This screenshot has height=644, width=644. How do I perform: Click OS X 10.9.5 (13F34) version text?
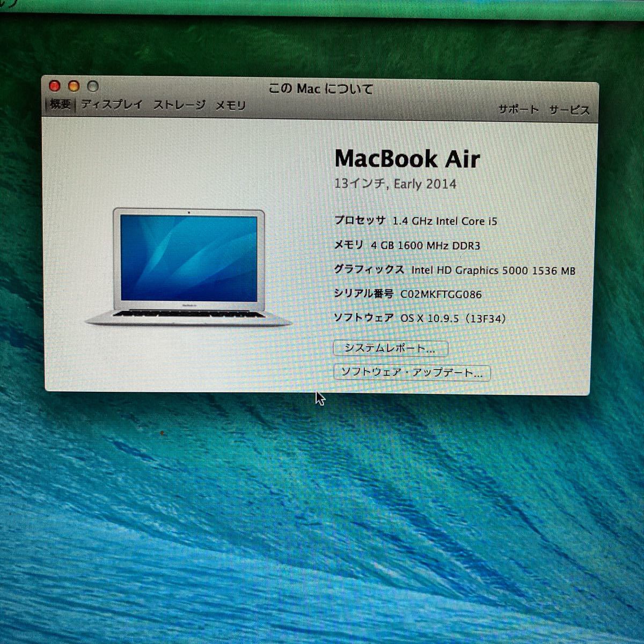pos(453,318)
